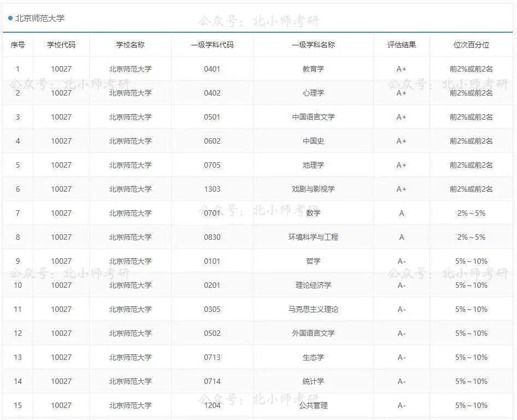Click the A result for 环境科学与工程

tap(401, 237)
